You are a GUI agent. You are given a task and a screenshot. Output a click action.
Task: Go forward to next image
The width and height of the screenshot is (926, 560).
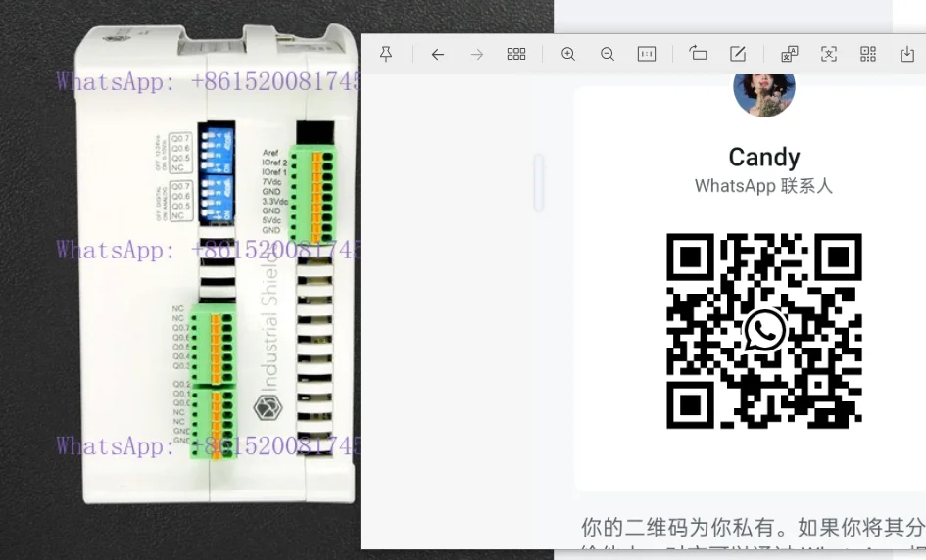tap(476, 54)
